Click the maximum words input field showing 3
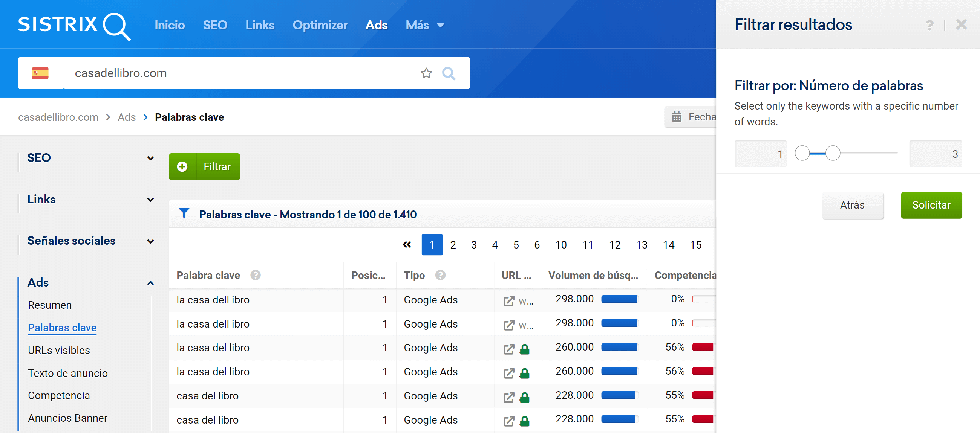Viewport: 980px width, 433px height. [935, 154]
